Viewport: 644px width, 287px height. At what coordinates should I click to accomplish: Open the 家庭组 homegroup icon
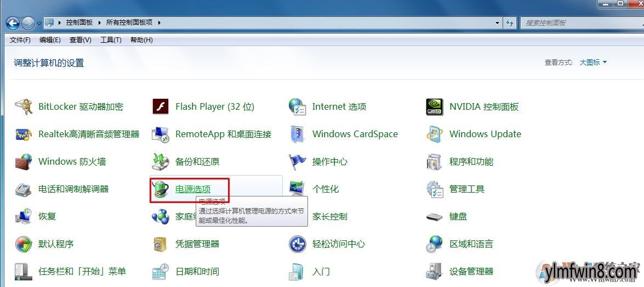point(161,216)
